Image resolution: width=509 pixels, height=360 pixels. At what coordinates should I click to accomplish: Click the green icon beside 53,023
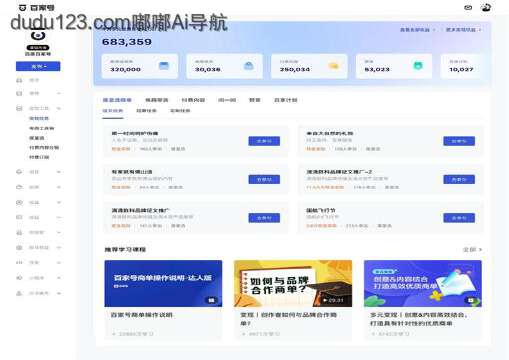pyautogui.click(x=418, y=66)
